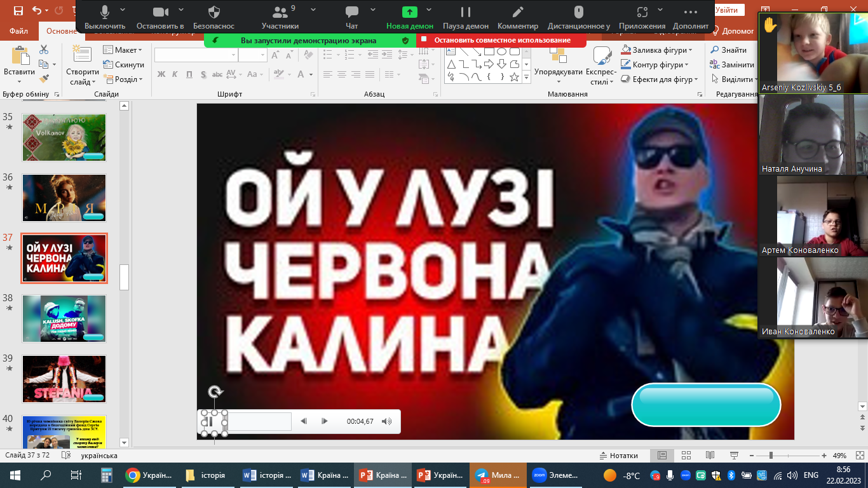
Task: Expand Виділити select dropdown
Action: (x=733, y=79)
